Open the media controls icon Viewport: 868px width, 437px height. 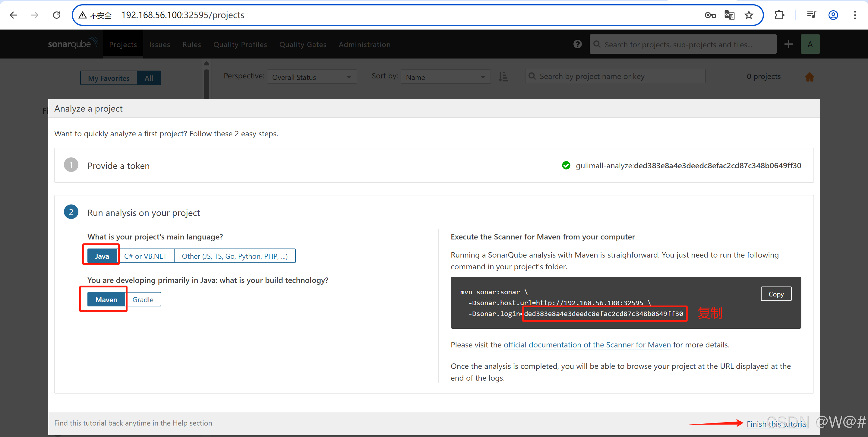coord(811,15)
